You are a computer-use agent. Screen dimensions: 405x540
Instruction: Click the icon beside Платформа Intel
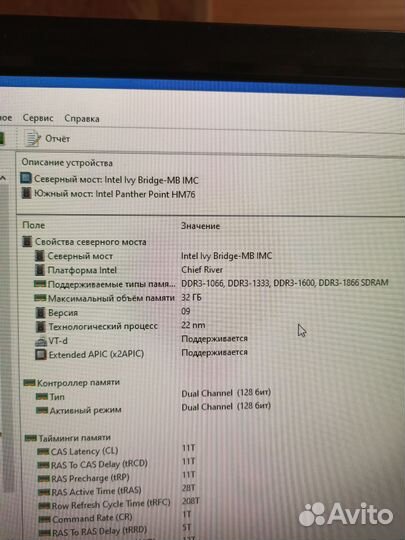pyautogui.click(x=40, y=270)
